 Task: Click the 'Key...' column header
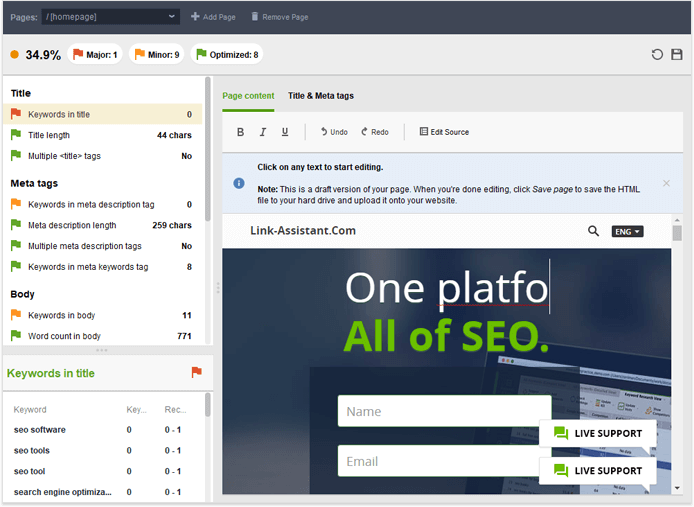[136, 410]
